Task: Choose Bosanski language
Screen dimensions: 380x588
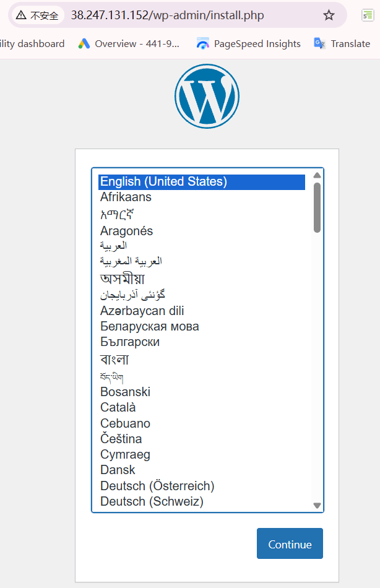Action: click(x=202, y=392)
